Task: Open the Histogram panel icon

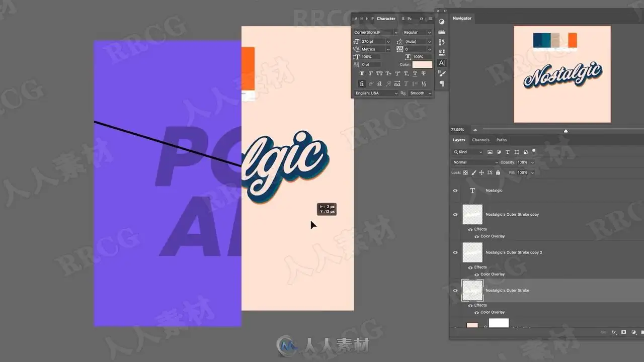Action: (442, 32)
